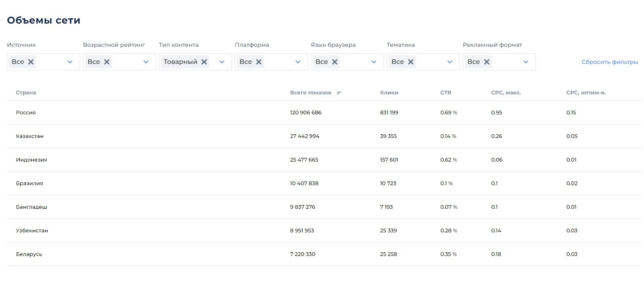Remove the 'Все' tag in Тематика filter
Image resolution: width=644 pixels, height=282 pixels.
pyautogui.click(x=411, y=62)
